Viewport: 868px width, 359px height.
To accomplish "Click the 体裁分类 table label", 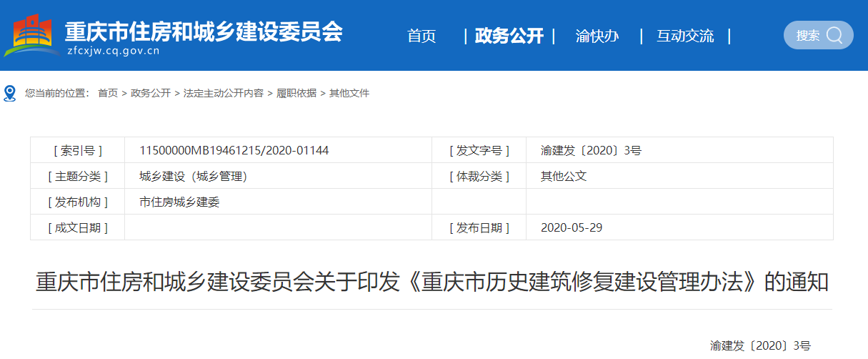I will pos(479,176).
